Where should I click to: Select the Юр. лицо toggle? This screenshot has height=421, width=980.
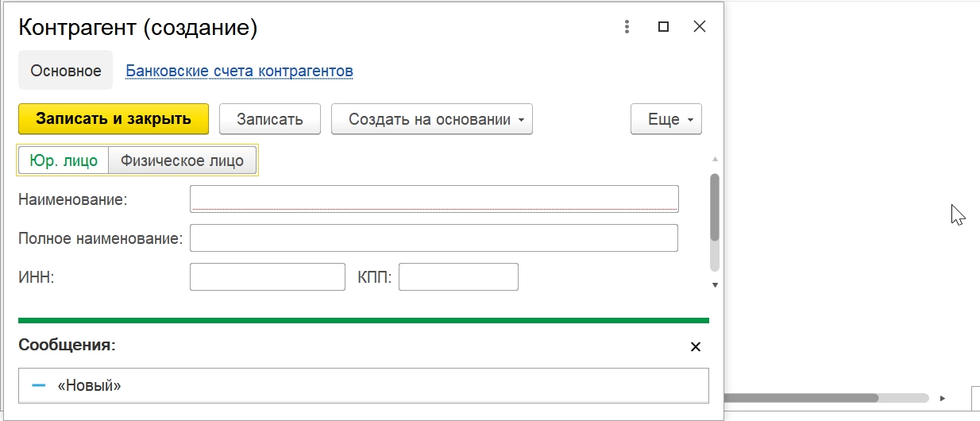(x=64, y=160)
